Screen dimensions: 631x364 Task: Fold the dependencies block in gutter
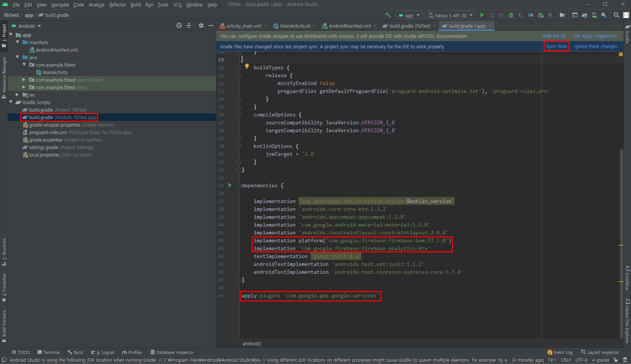click(x=239, y=185)
